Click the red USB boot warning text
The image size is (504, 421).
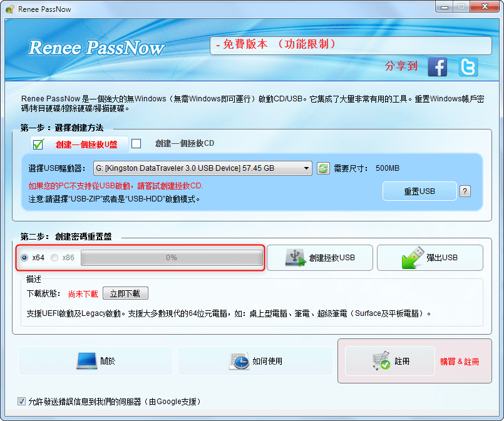pyautogui.click(x=116, y=186)
